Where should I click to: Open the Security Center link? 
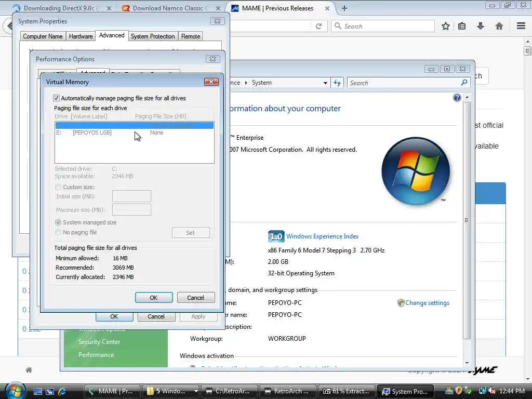(x=99, y=342)
